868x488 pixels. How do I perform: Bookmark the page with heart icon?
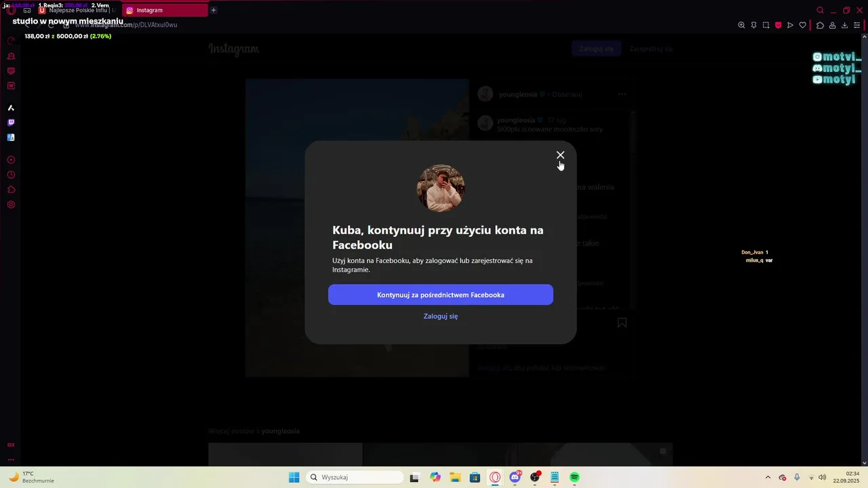tap(802, 25)
